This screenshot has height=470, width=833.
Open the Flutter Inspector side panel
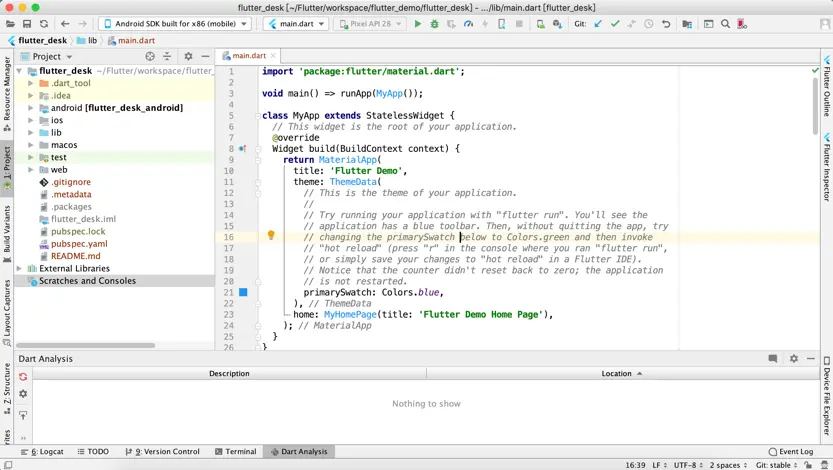[827, 167]
